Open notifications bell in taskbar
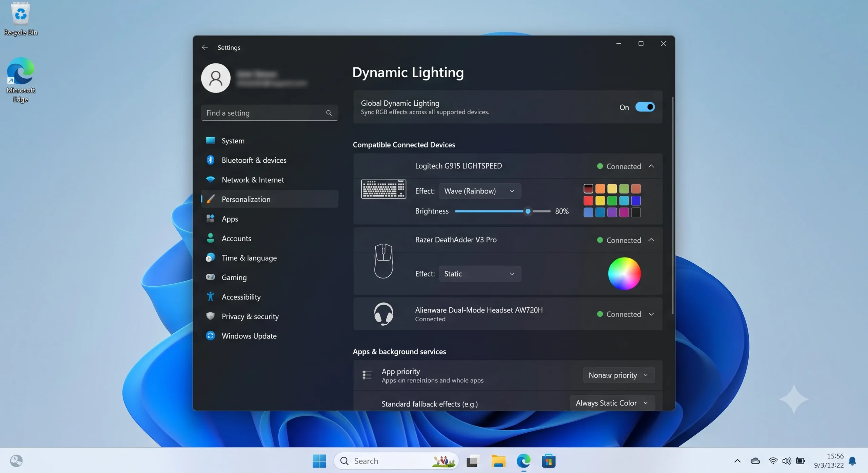The image size is (868, 473). coord(852,461)
